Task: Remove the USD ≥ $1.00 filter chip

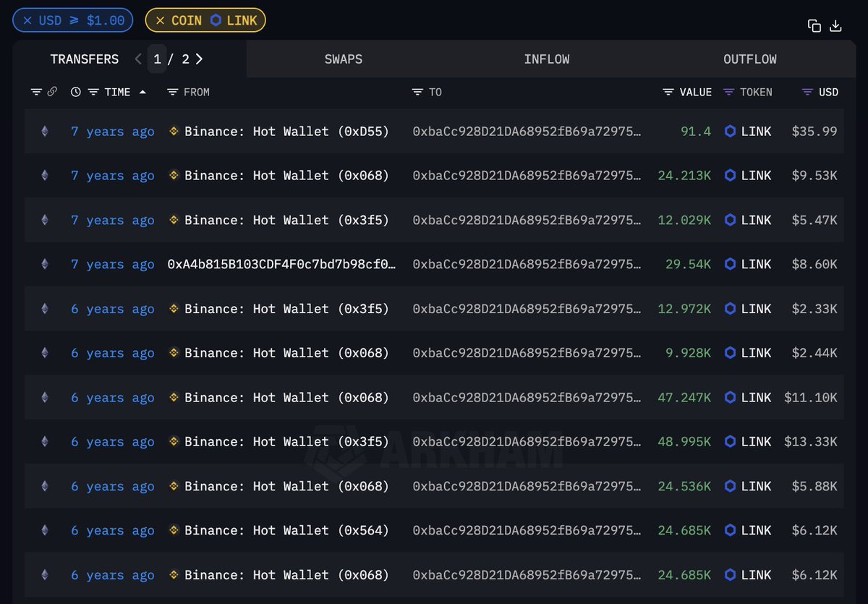Action: pyautogui.click(x=27, y=20)
